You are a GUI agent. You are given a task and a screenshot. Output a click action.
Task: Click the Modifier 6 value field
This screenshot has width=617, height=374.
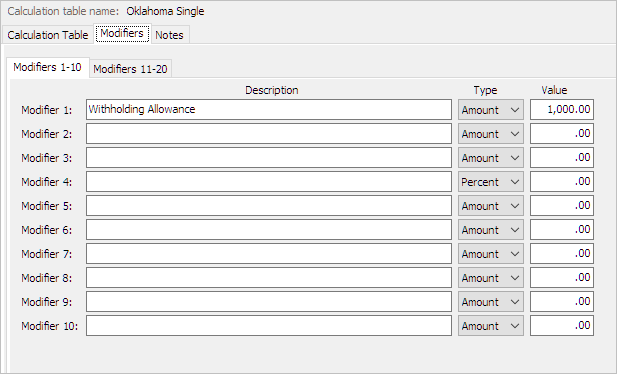(562, 230)
